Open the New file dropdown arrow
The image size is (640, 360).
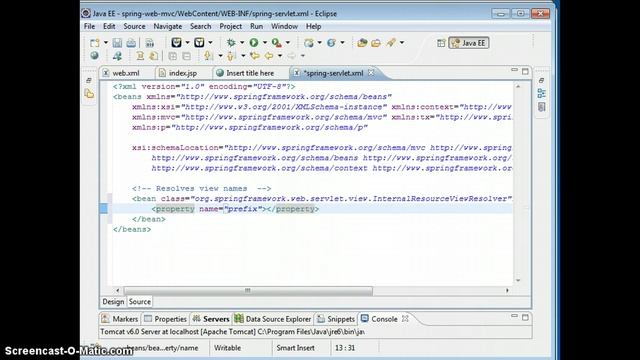point(105,42)
